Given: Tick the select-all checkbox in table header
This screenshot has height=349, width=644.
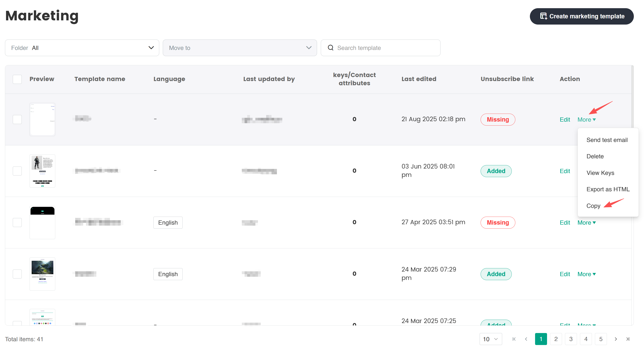Looking at the screenshot, I should pyautogui.click(x=17, y=79).
